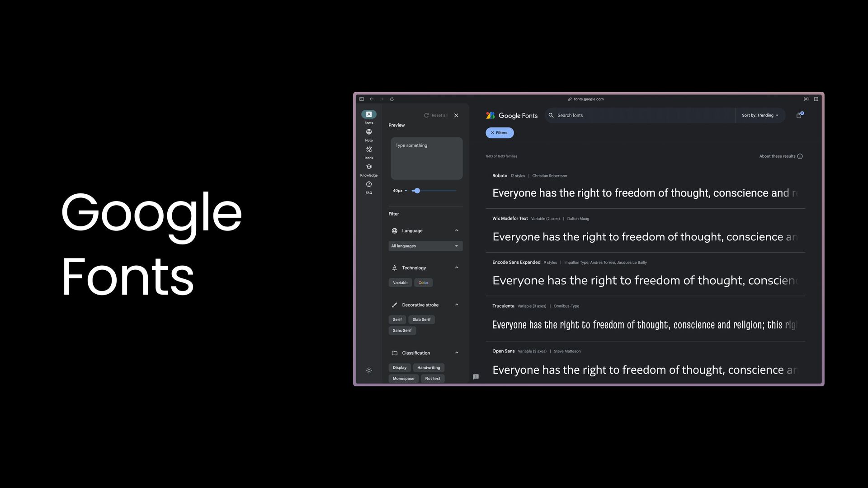The width and height of the screenshot is (868, 488).
Task: Toggle the Slab Serif filter chip
Action: point(421,320)
